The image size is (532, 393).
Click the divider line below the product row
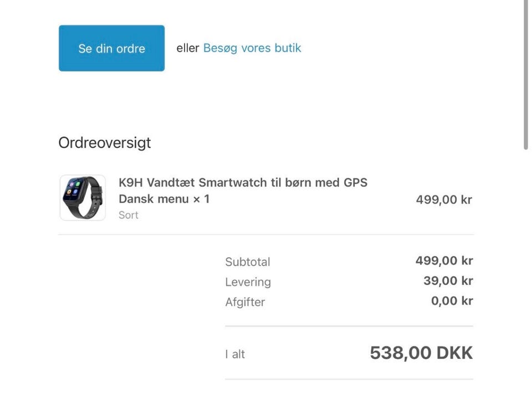(x=266, y=234)
